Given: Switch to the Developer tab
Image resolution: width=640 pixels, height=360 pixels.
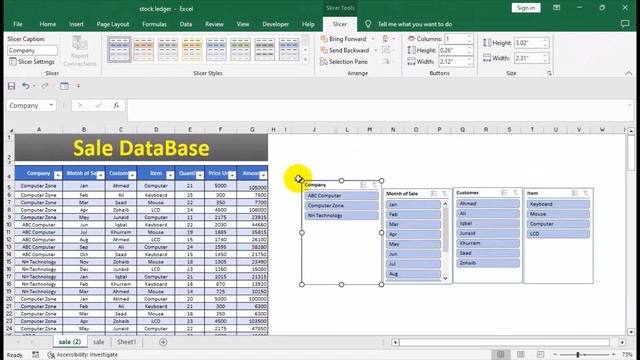Looking at the screenshot, I should pos(276,24).
